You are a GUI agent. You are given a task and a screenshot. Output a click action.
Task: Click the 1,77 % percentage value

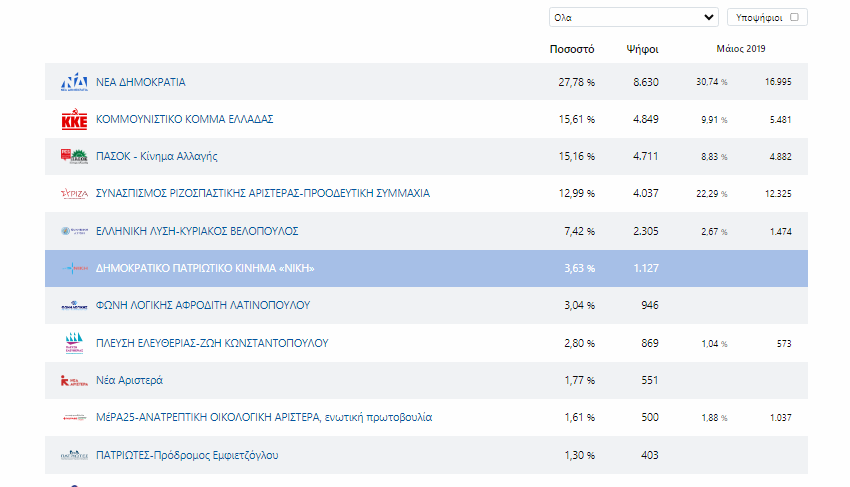pyautogui.click(x=579, y=381)
